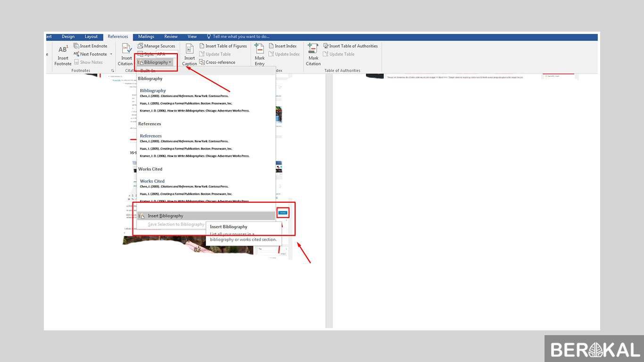Image resolution: width=644 pixels, height=362 pixels.
Task: Click Insert Table of Figures
Action: click(223, 46)
